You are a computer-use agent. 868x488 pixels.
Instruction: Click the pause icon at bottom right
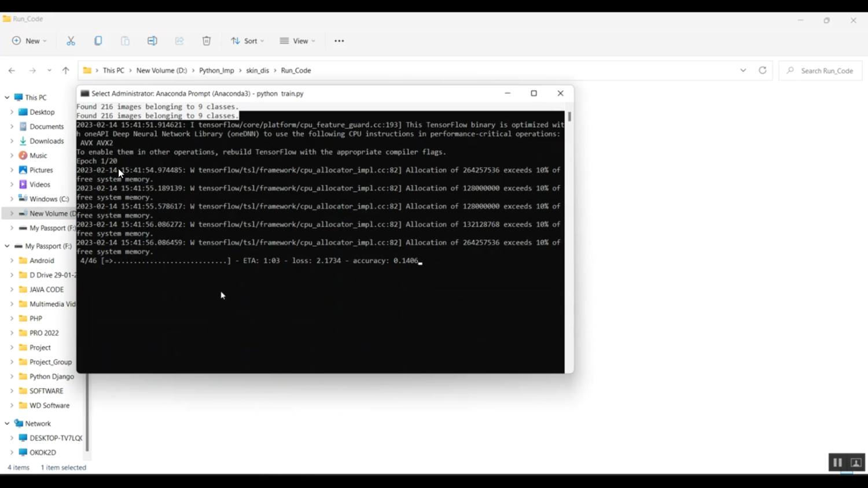[x=837, y=463]
